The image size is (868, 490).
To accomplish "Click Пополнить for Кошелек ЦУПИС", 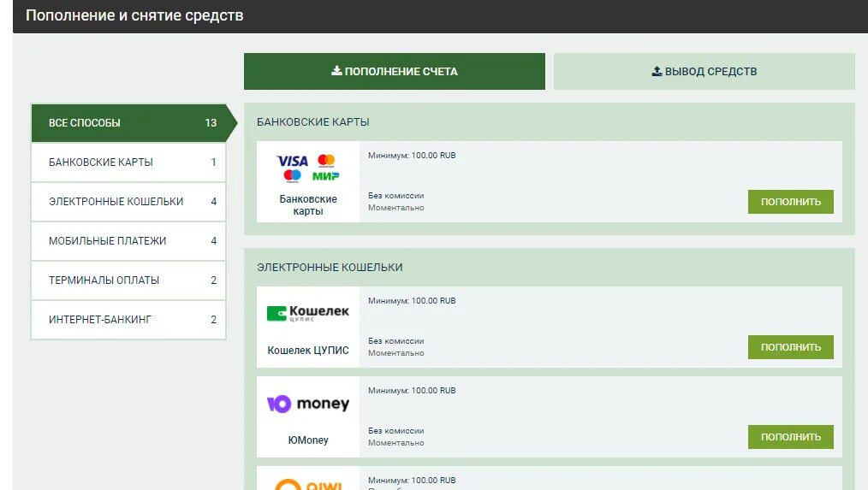I will pos(790,347).
